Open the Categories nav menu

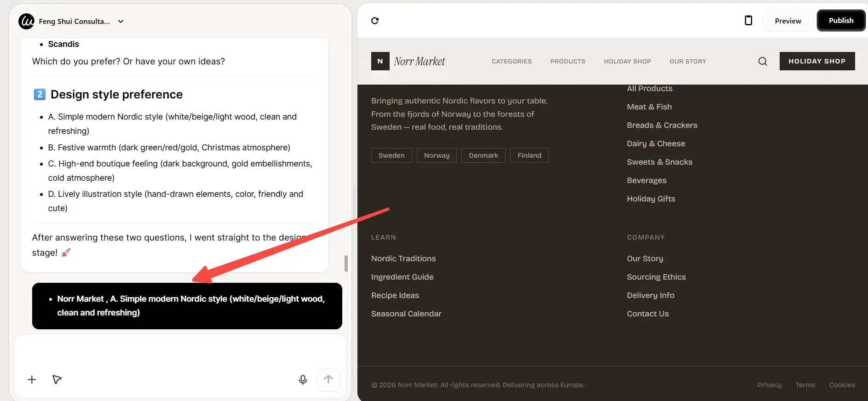click(512, 61)
